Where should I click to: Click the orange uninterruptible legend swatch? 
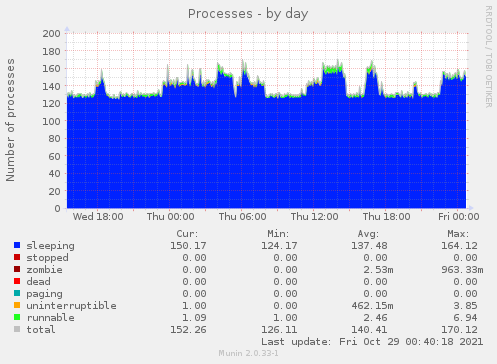tap(17, 305)
